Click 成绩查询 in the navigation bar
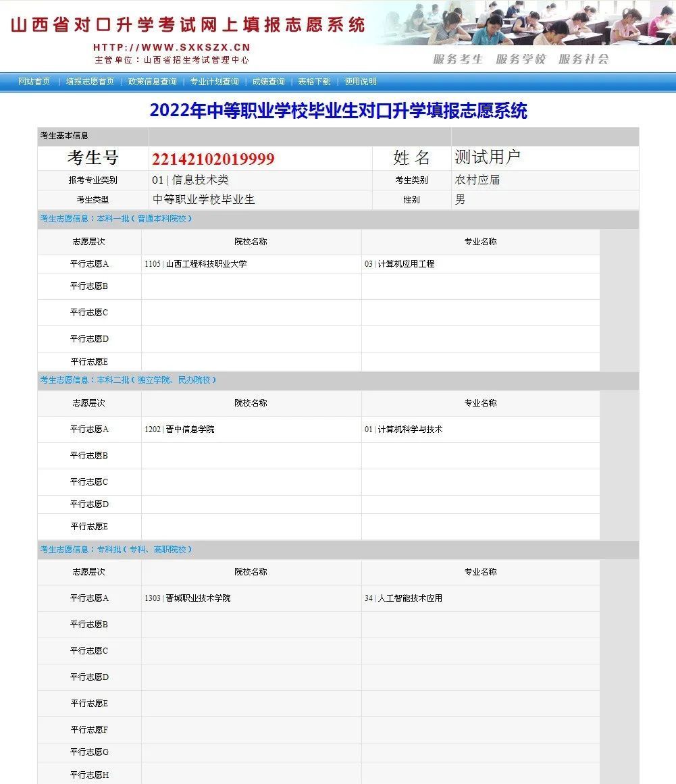676x784 pixels. [269, 82]
